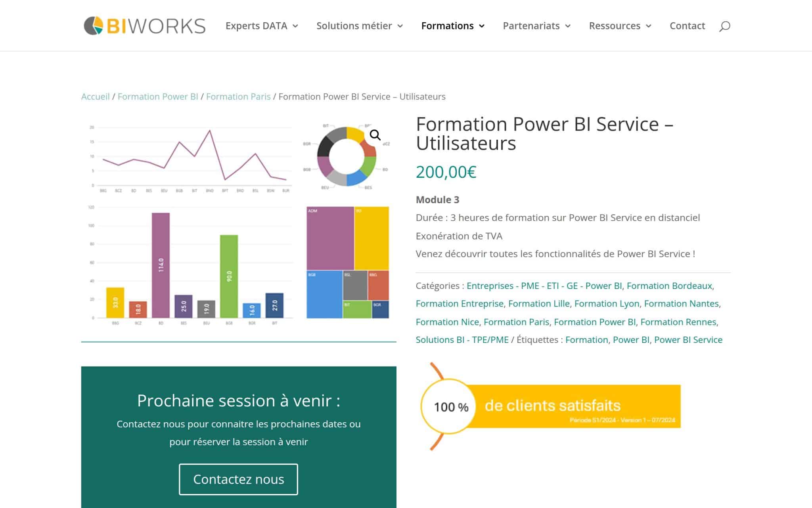Expand the Partenariats menu chevron
The image size is (812, 508).
pyautogui.click(x=568, y=26)
